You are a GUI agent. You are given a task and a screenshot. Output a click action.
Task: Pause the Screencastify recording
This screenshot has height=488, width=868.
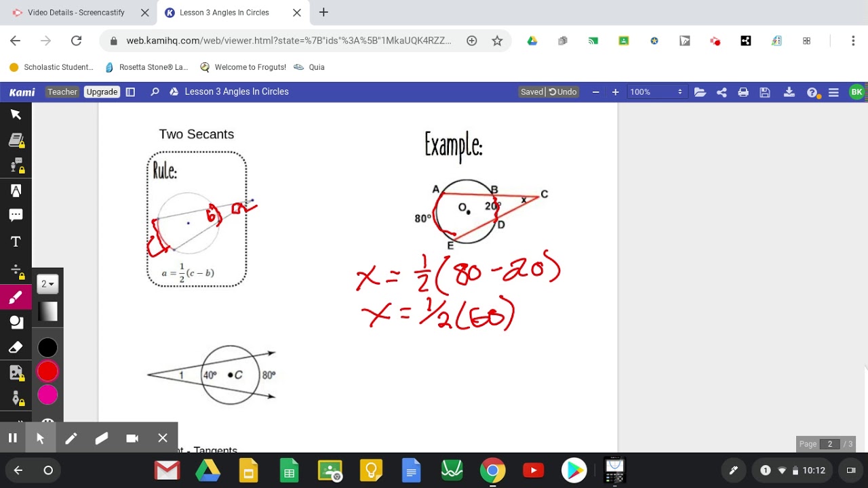12,438
